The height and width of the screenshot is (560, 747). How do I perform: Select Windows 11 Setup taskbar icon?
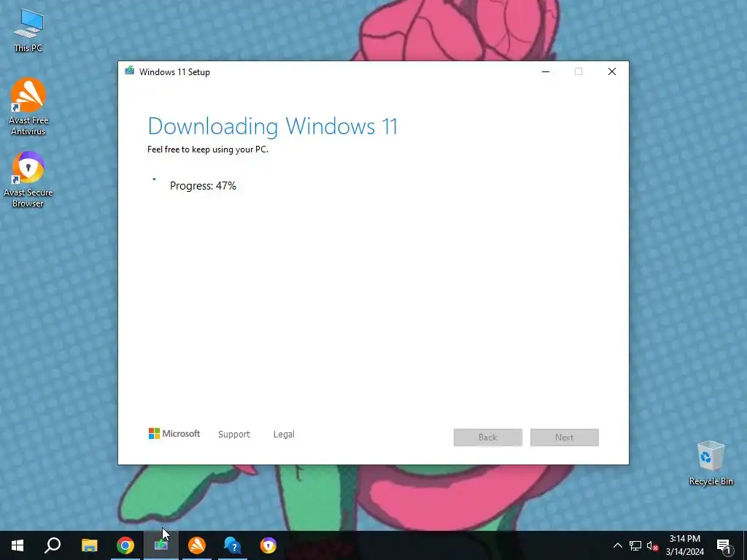[161, 545]
